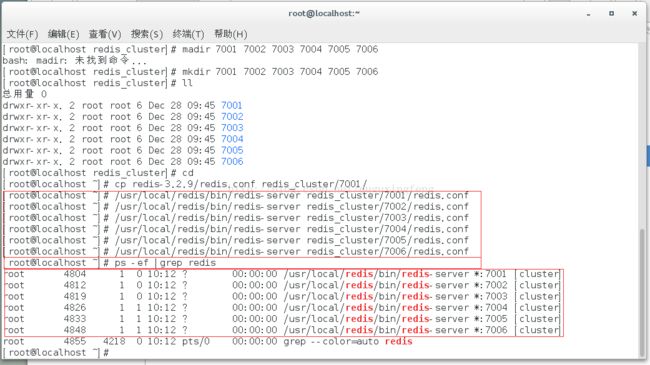Viewport: 650px width, 365px height.
Task: Click the redis-server 7005/redis.conf command
Action: 236,240
